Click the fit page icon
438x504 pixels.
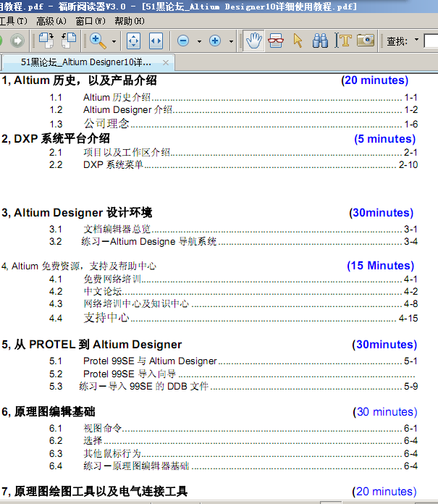(x=133, y=41)
